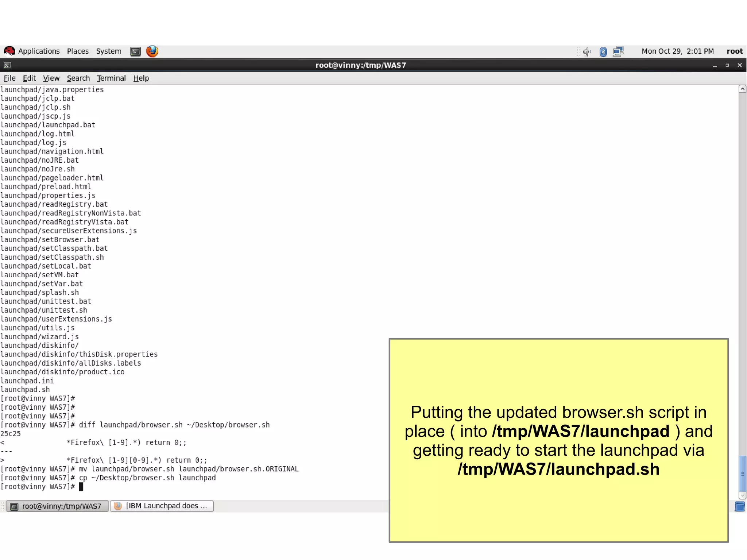Open the View menu
Image resolution: width=747 pixels, height=560 pixels.
[x=51, y=78]
